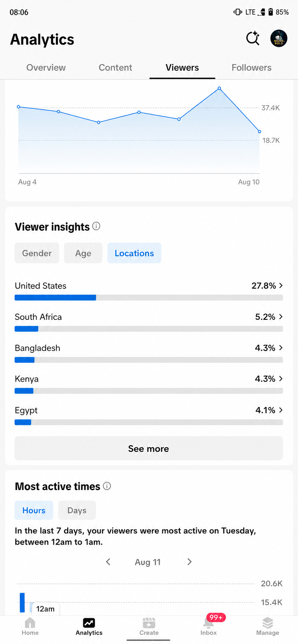298x644 pixels.
Task: Tap the Viewer insights info icon
Action: click(96, 226)
